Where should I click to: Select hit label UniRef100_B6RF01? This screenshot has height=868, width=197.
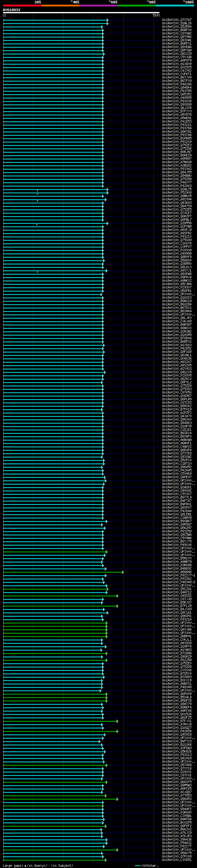click(x=177, y=43)
